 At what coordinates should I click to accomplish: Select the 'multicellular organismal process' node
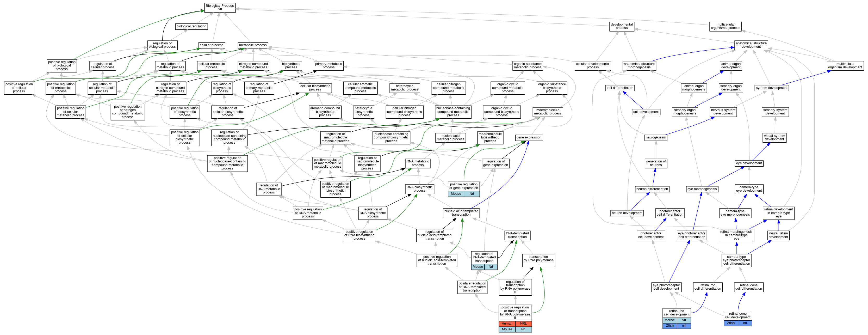[x=725, y=26]
